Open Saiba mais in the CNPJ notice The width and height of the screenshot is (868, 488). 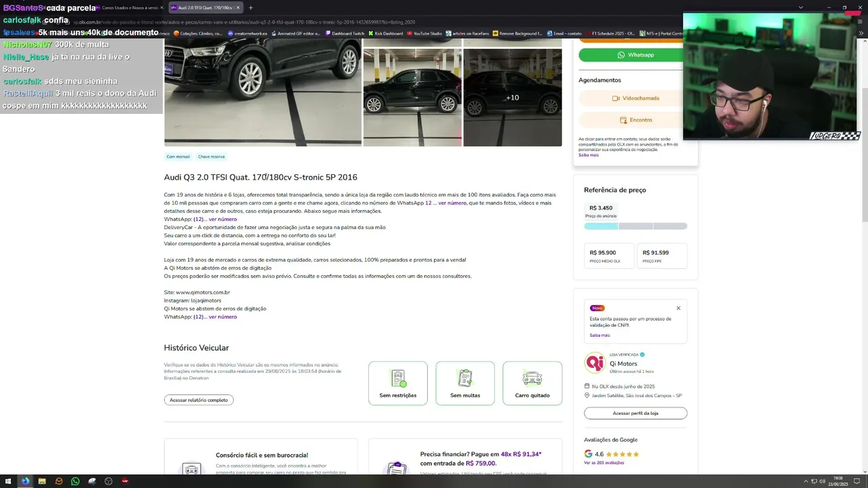pos(599,335)
